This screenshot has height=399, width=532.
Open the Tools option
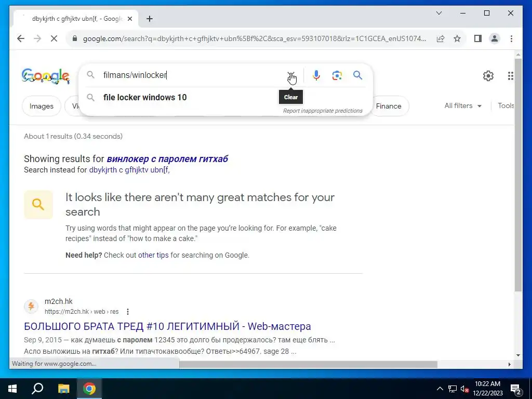click(506, 106)
